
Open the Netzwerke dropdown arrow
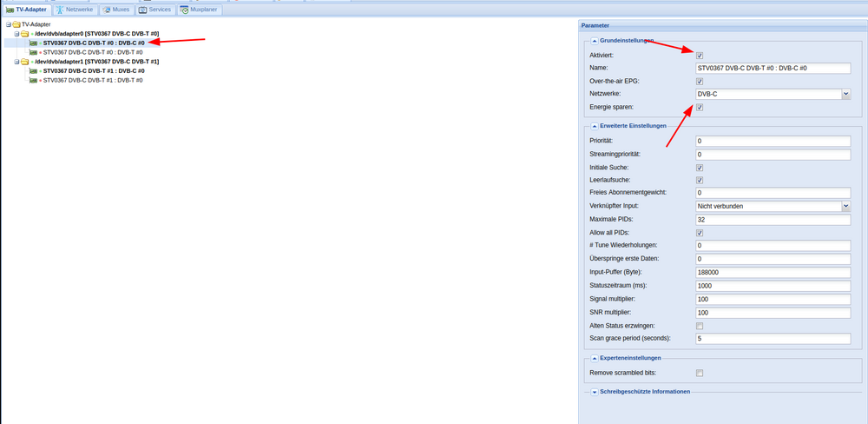click(x=845, y=94)
